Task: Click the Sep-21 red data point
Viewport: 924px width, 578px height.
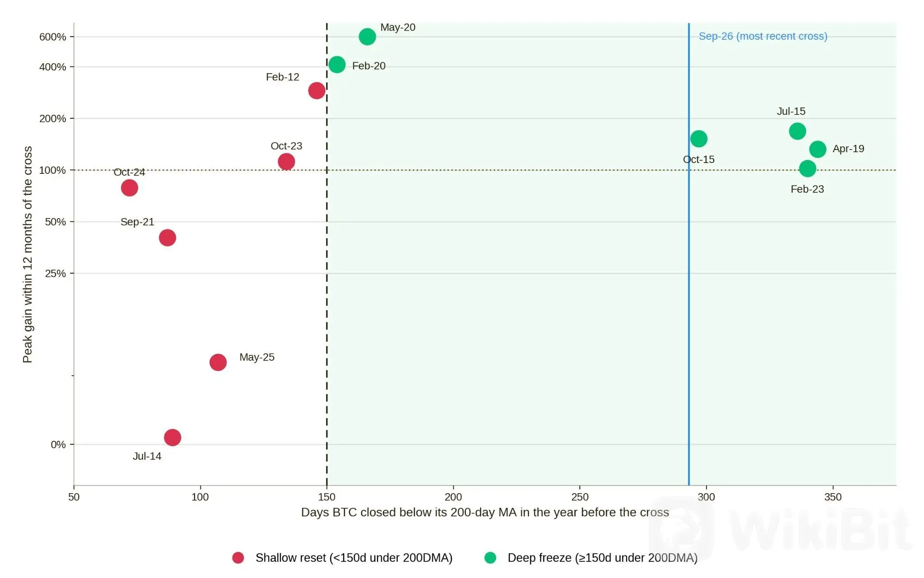Action: tap(167, 238)
